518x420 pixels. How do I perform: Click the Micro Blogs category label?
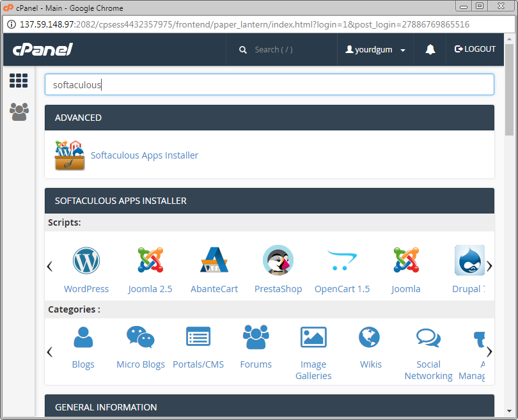(141, 364)
